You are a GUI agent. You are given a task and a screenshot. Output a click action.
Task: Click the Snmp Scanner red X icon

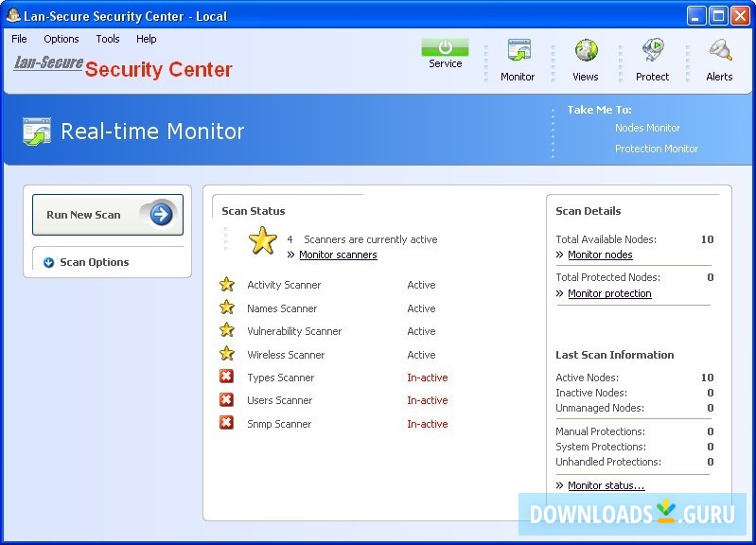pyautogui.click(x=226, y=423)
